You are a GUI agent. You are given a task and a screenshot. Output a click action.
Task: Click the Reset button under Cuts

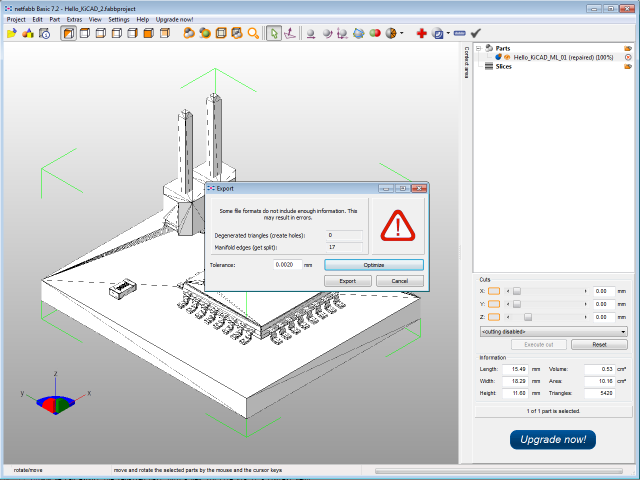click(599, 344)
